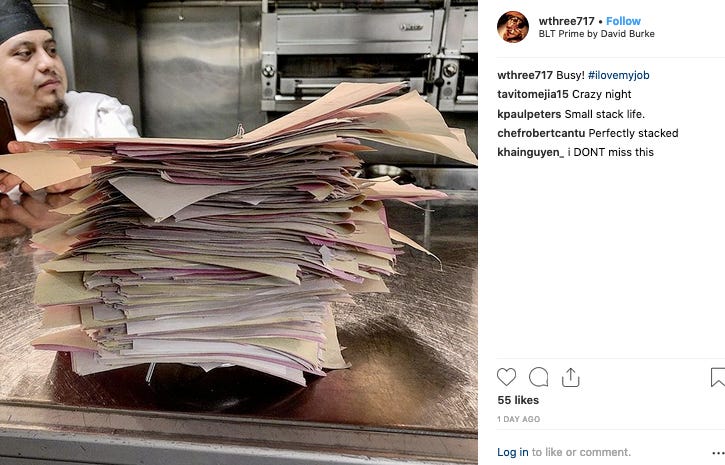Viewport: 725px width, 465px height.
Task: Open chefrobertcantu commenter profile
Action: click(541, 133)
